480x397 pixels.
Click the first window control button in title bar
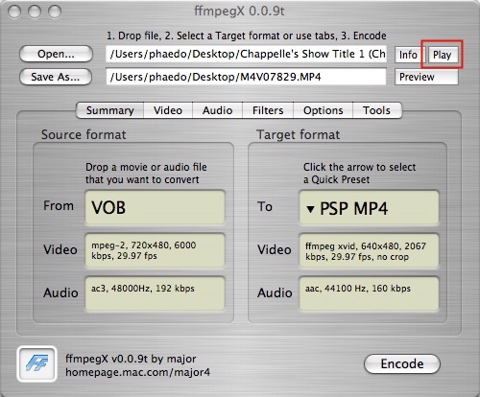(x=14, y=12)
